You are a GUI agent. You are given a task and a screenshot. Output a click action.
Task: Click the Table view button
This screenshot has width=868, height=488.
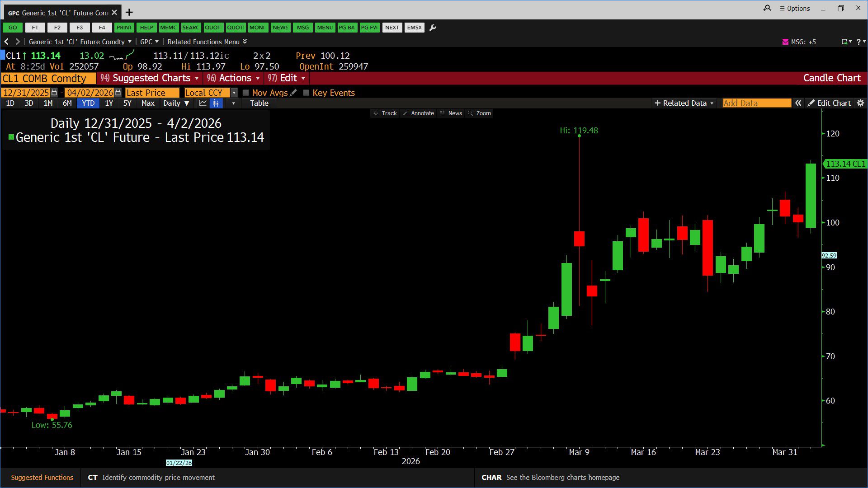[x=259, y=103]
